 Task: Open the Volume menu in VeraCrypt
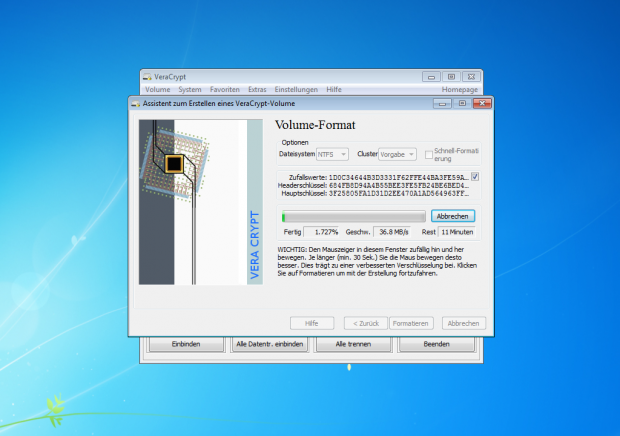coord(158,90)
